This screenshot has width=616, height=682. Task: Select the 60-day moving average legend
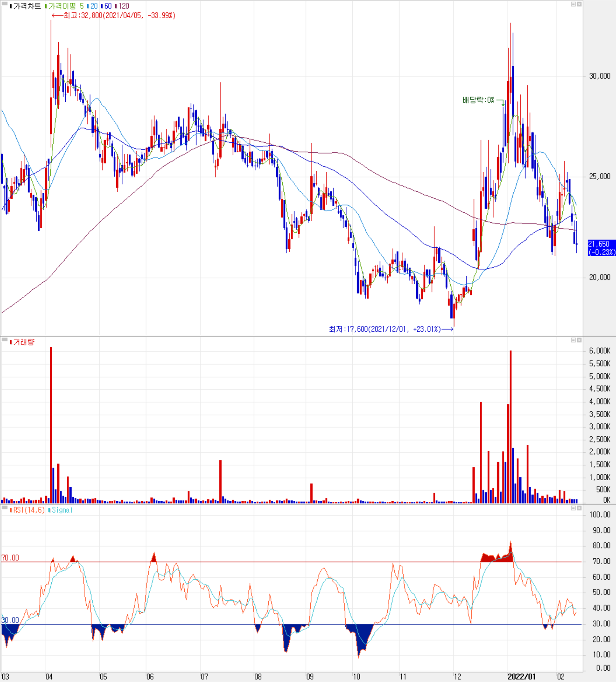106,6
